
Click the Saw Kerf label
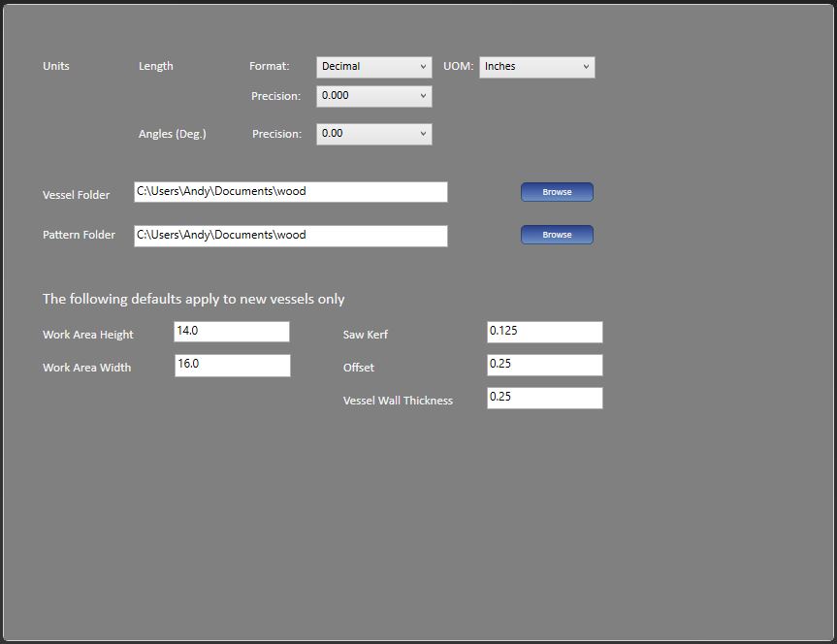[x=366, y=335]
